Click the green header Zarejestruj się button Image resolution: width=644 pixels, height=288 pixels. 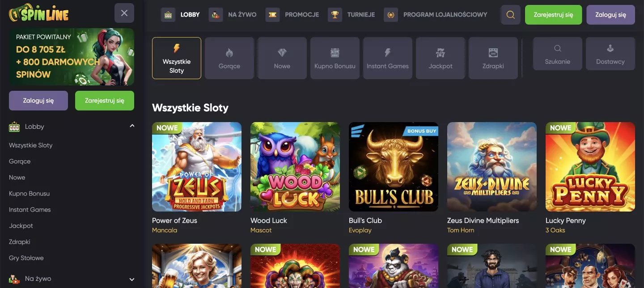(x=553, y=15)
